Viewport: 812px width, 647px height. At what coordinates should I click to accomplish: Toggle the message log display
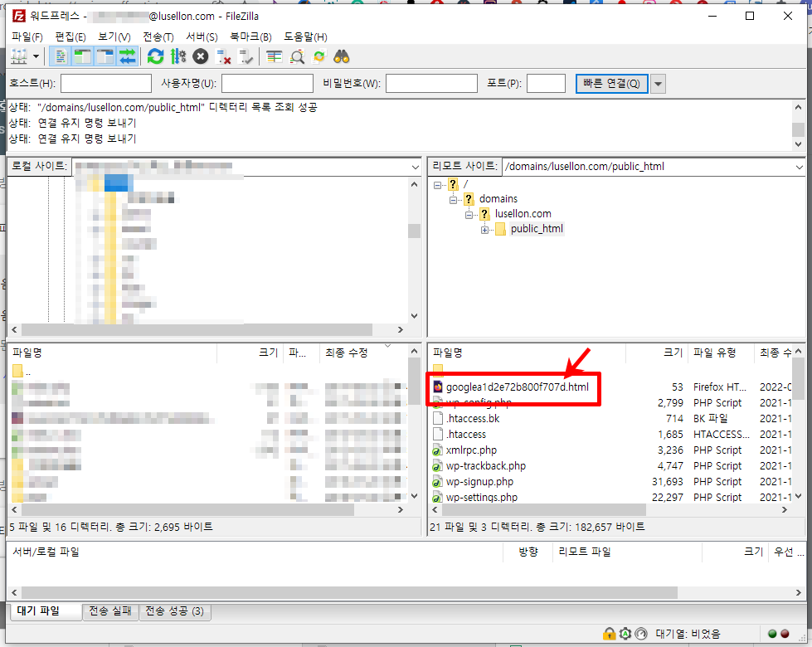[x=61, y=56]
